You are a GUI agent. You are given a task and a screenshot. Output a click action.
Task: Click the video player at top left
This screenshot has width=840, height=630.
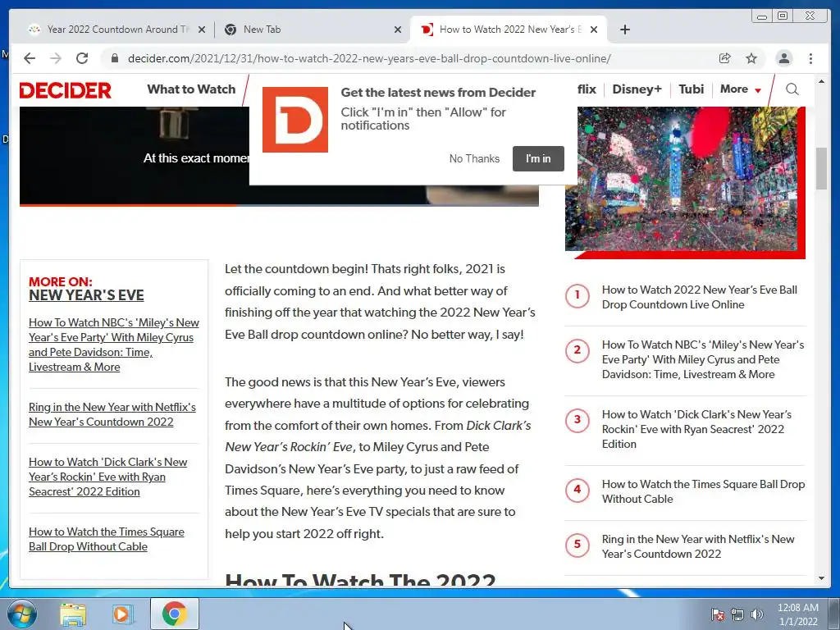pos(134,155)
